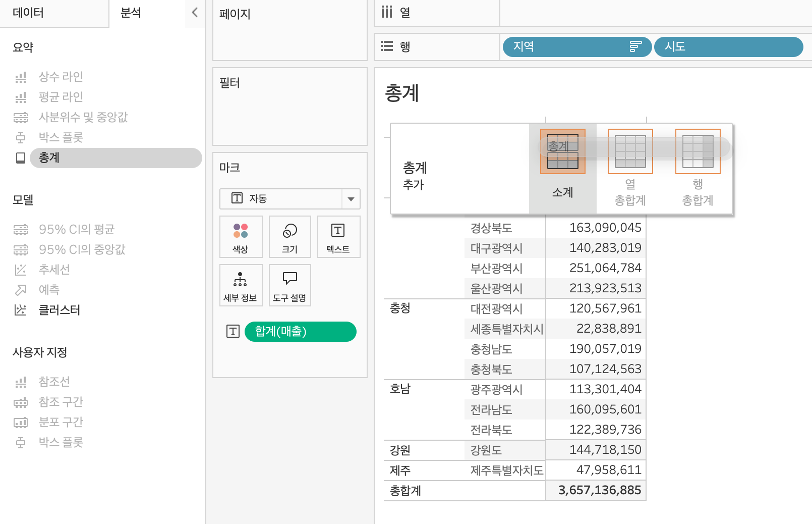Open the mark type 자동 dropdown
The width and height of the screenshot is (812, 524).
[290, 199]
